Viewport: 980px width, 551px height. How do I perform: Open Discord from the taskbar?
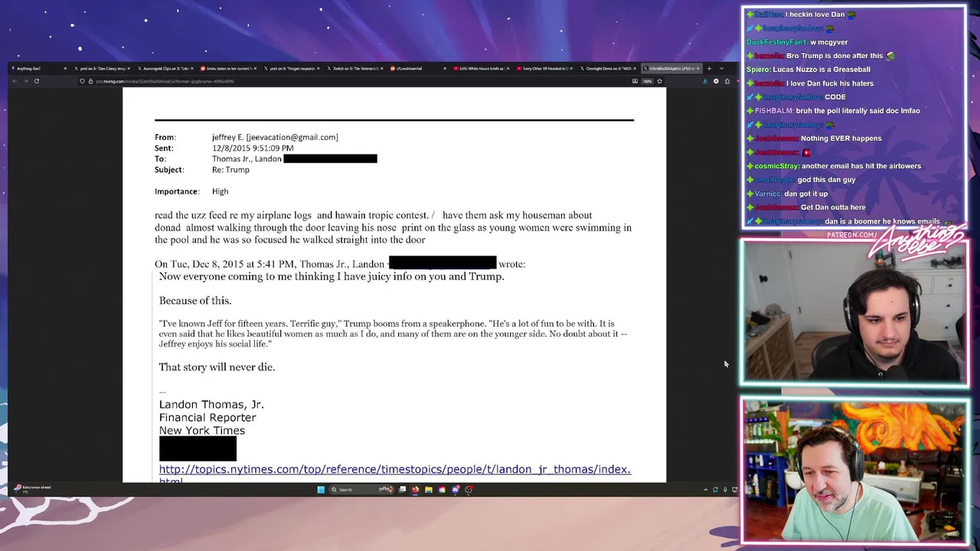[x=456, y=490]
